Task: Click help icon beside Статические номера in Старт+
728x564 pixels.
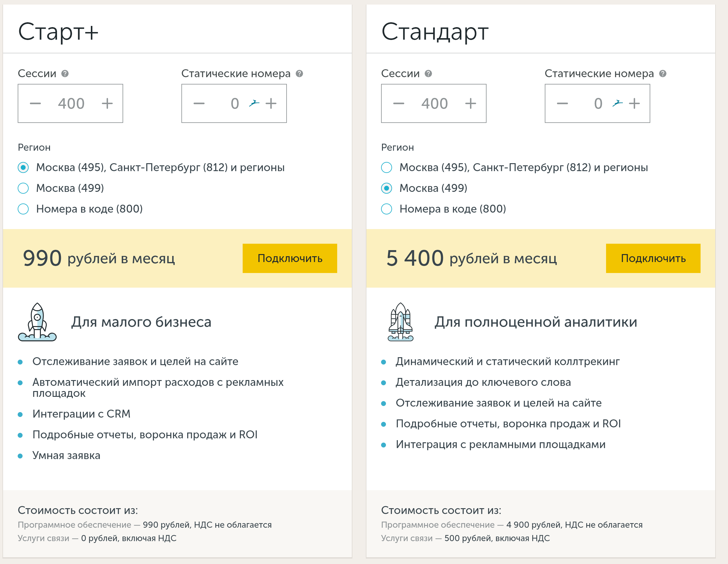Action: tap(299, 74)
